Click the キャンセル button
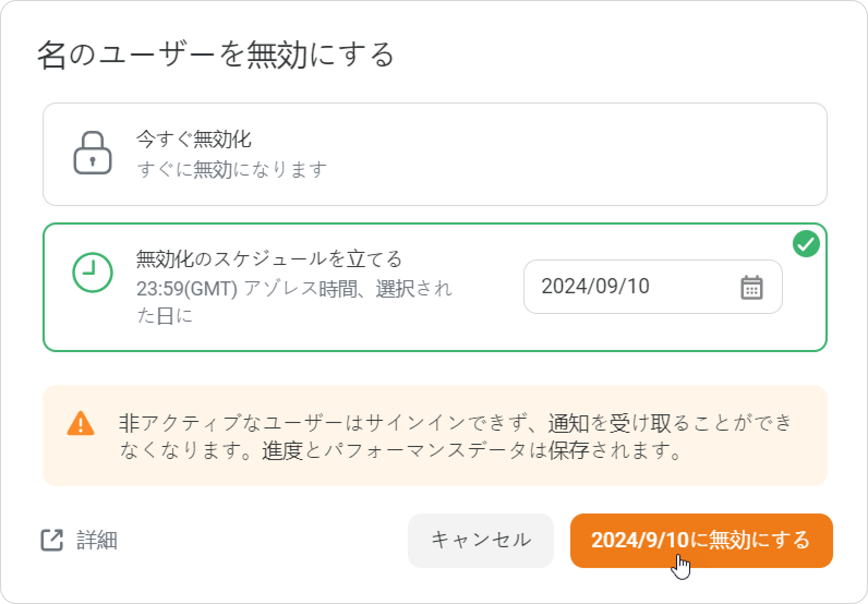The height and width of the screenshot is (604, 868). pos(481,540)
